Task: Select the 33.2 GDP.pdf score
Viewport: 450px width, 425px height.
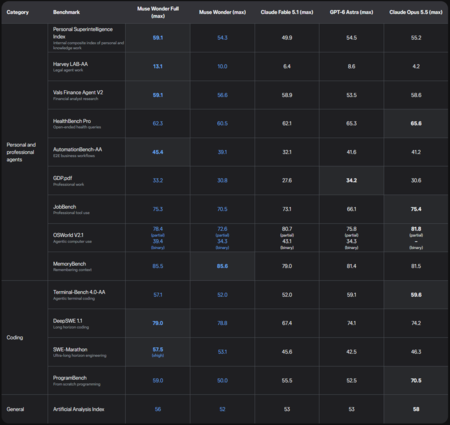Action: (x=158, y=181)
